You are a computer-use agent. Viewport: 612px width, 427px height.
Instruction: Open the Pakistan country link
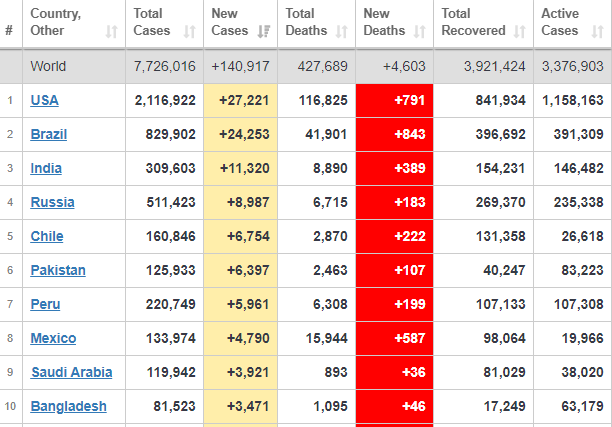pyautogui.click(x=58, y=270)
